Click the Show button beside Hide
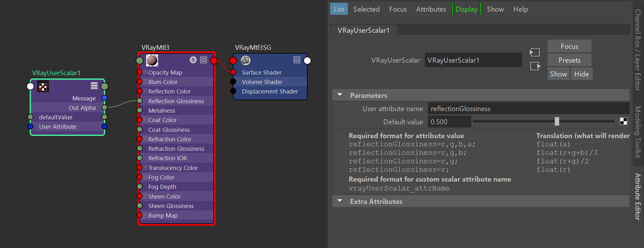Image resolution: width=644 pixels, height=248 pixels. coord(558,74)
